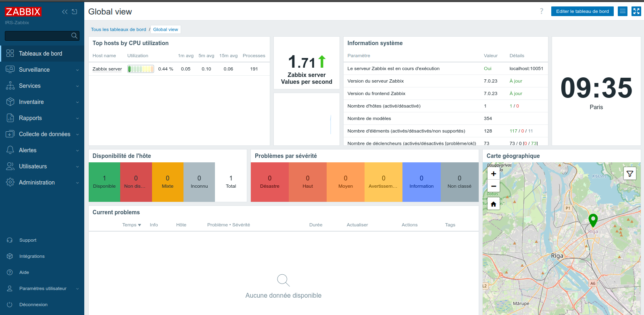
Task: Click the Intégrations cube icon
Action: 10,256
